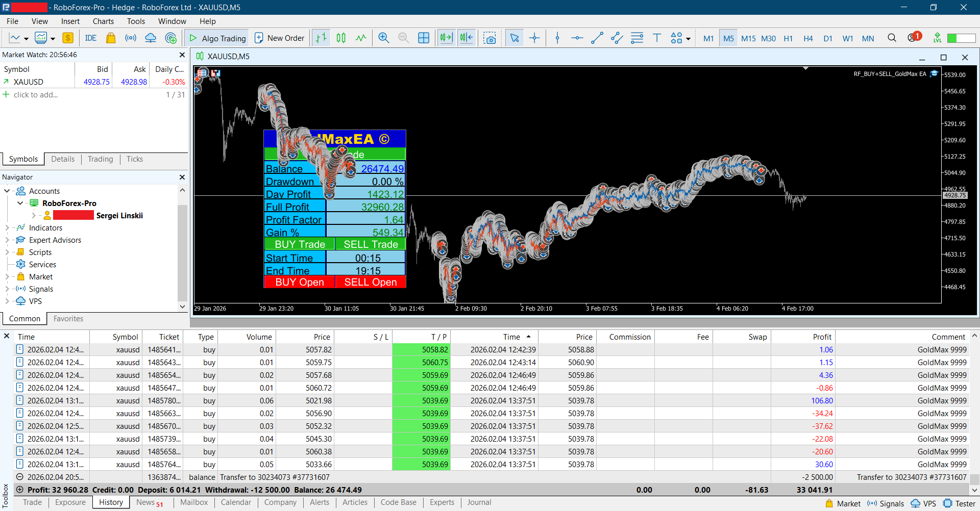Open the Insert menu
980x511 pixels.
70,21
